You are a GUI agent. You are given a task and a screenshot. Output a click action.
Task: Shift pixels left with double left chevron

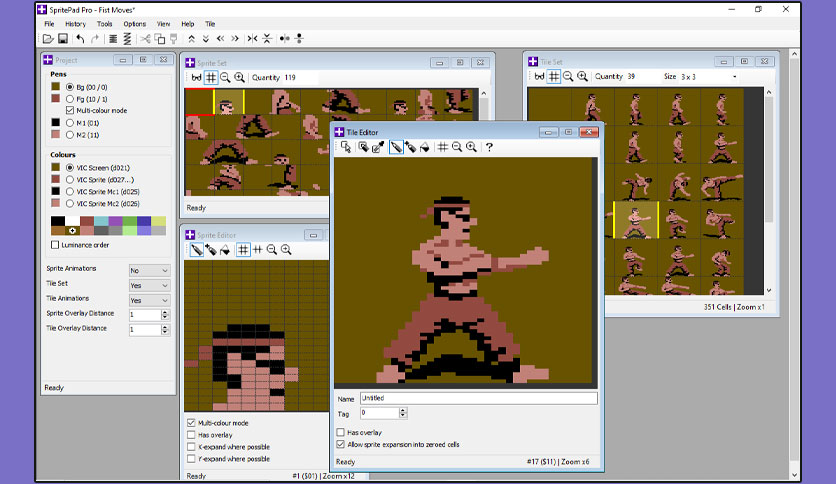(220, 38)
